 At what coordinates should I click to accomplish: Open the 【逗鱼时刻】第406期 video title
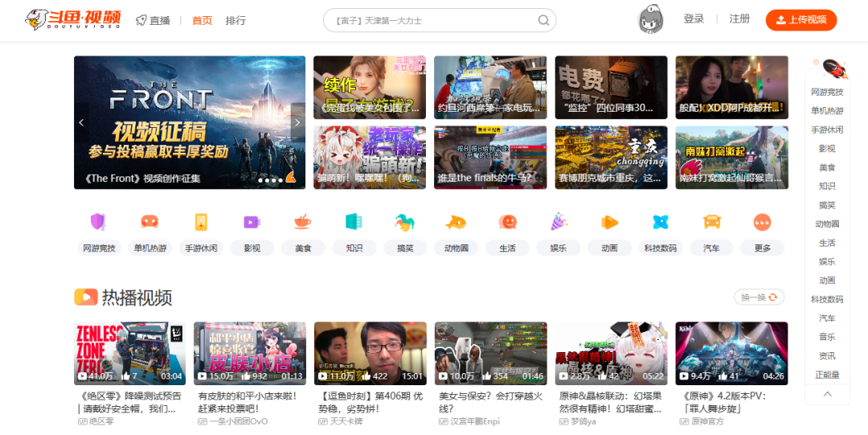pos(371,402)
